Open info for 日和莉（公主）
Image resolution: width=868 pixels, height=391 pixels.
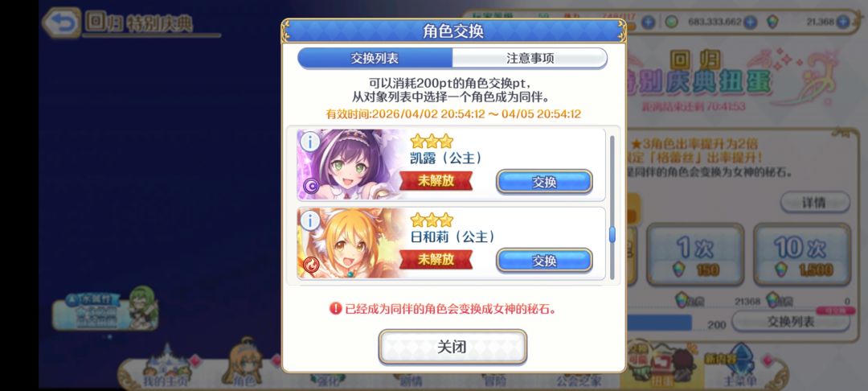coord(309,221)
